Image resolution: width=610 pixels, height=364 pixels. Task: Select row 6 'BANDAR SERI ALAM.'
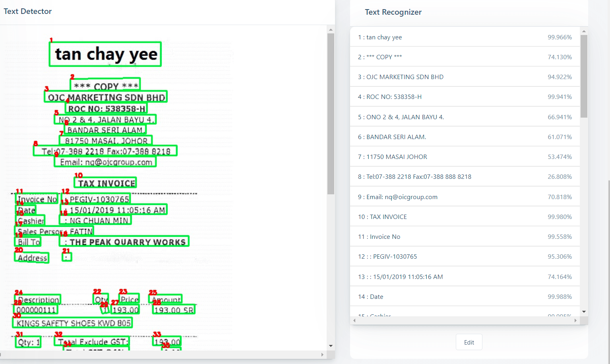[465, 137]
